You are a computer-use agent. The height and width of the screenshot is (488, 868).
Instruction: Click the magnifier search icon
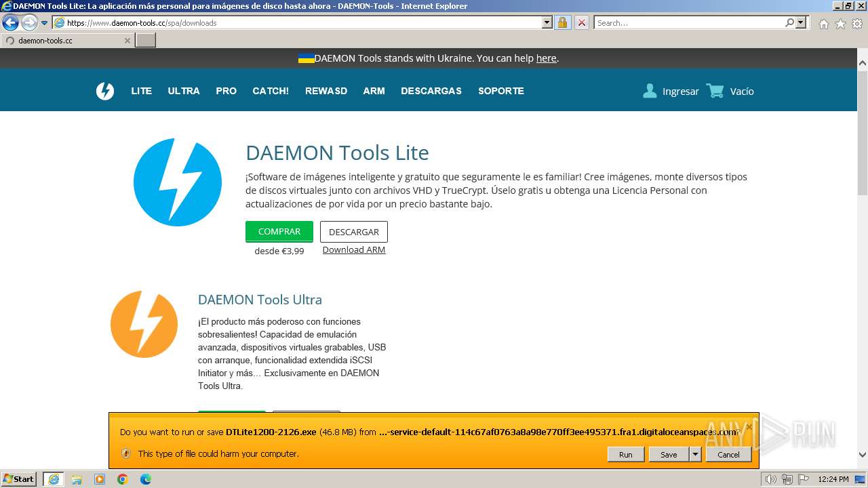click(x=789, y=22)
